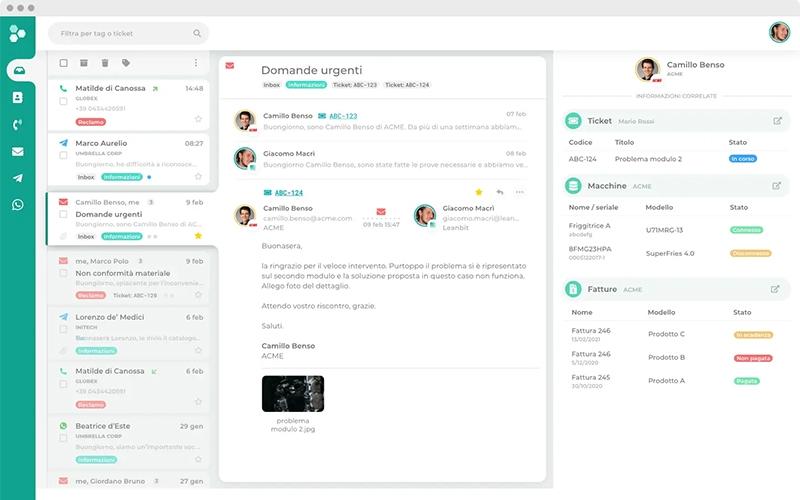Open the ABC-123 ticket link

coord(343,116)
